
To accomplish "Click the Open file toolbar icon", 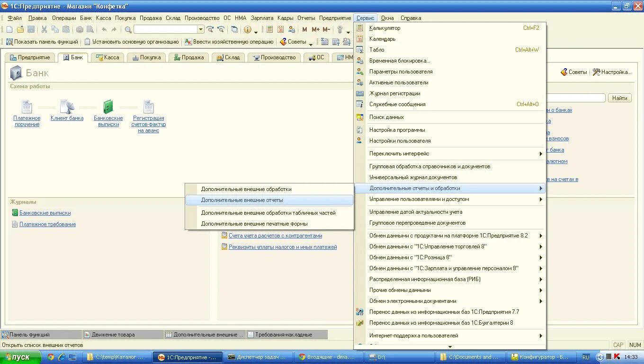I will coord(20,29).
